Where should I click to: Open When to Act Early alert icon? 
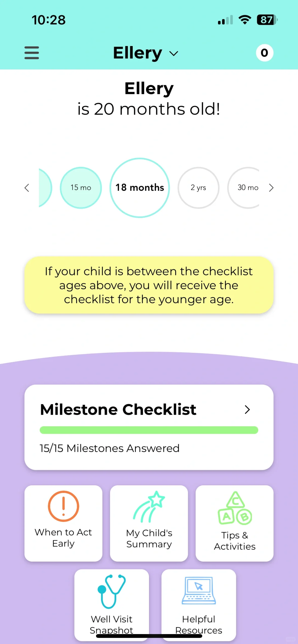click(x=63, y=506)
